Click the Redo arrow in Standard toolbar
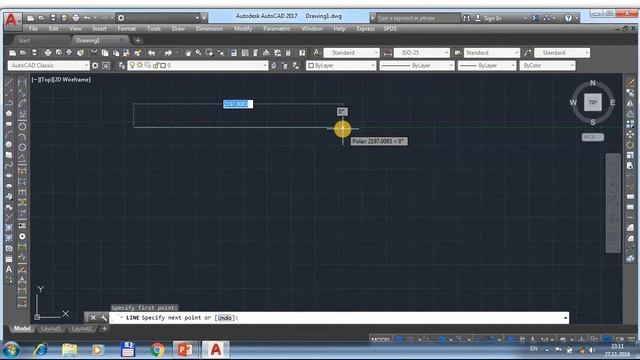Image resolution: width=640 pixels, height=360 pixels. 168,53
